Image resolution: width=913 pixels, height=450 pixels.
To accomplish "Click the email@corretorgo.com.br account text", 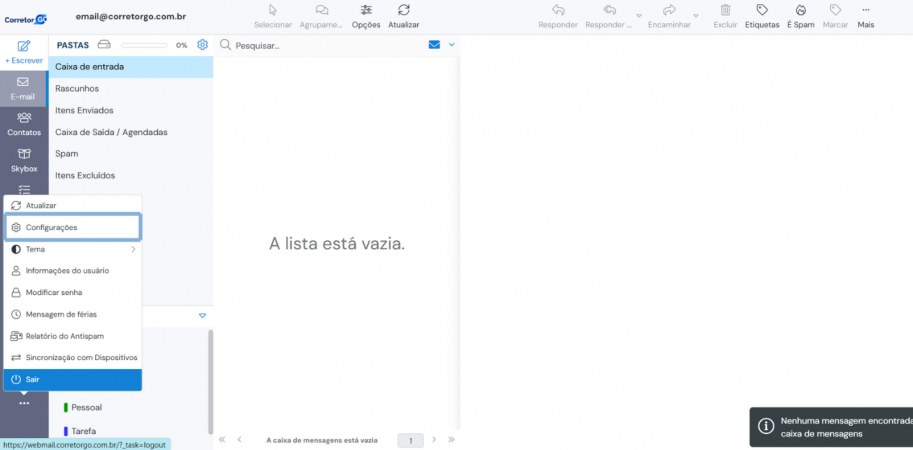I will (131, 17).
